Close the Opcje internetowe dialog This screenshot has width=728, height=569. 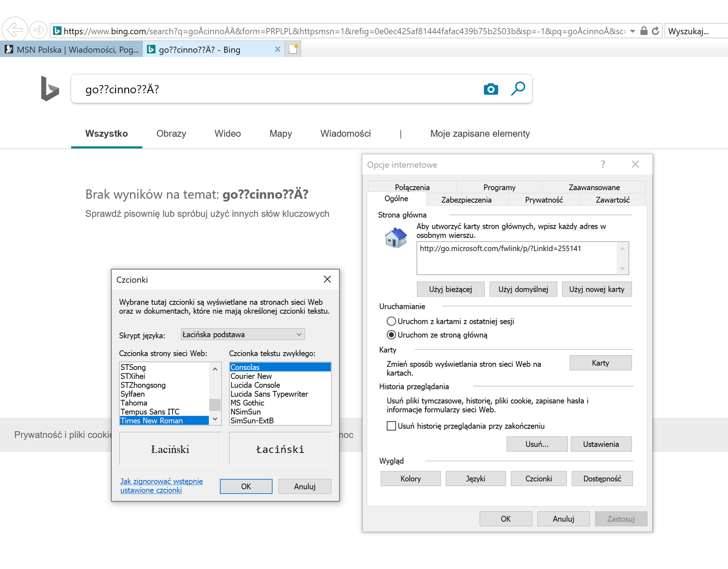(x=636, y=164)
